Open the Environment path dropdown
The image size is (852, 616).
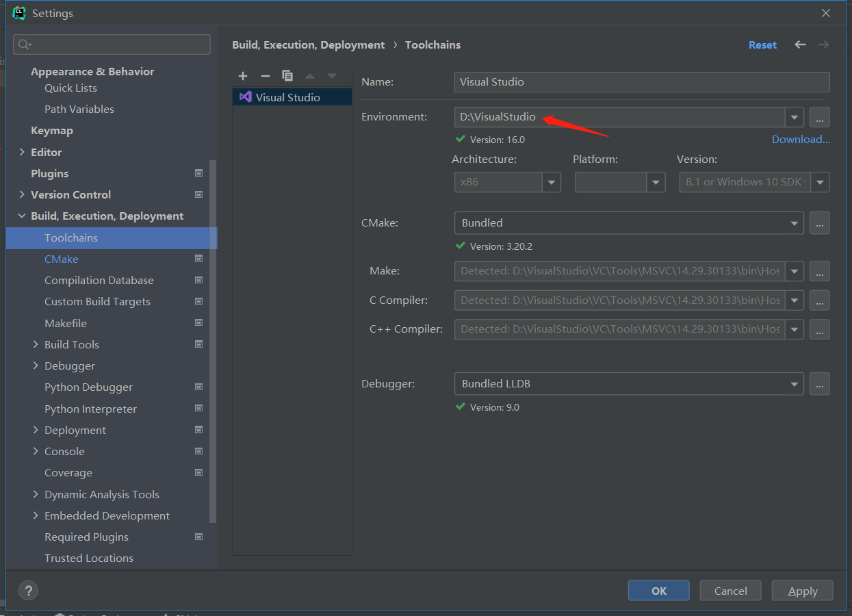[794, 117]
